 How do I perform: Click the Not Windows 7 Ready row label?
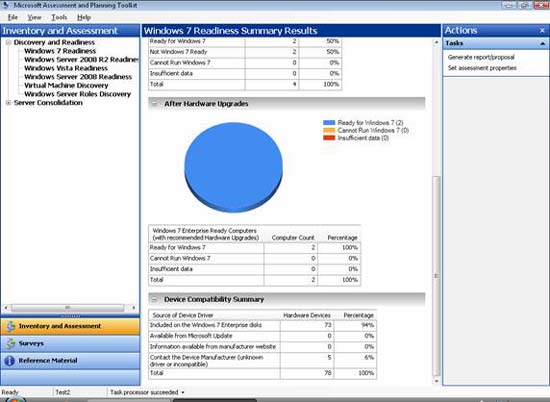178,52
